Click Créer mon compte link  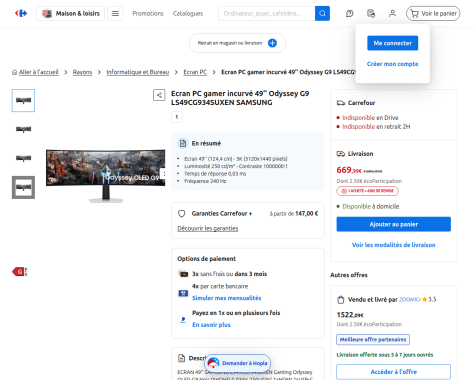392,64
